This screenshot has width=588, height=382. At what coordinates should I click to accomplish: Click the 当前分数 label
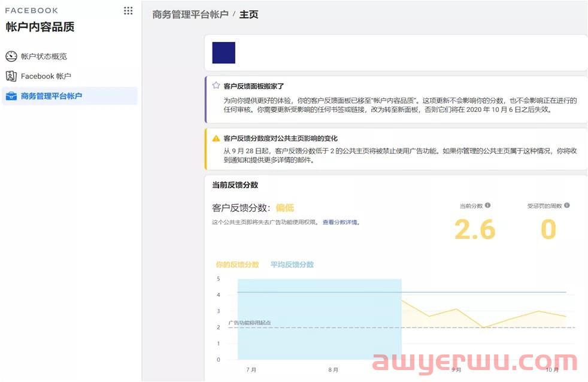(471, 206)
